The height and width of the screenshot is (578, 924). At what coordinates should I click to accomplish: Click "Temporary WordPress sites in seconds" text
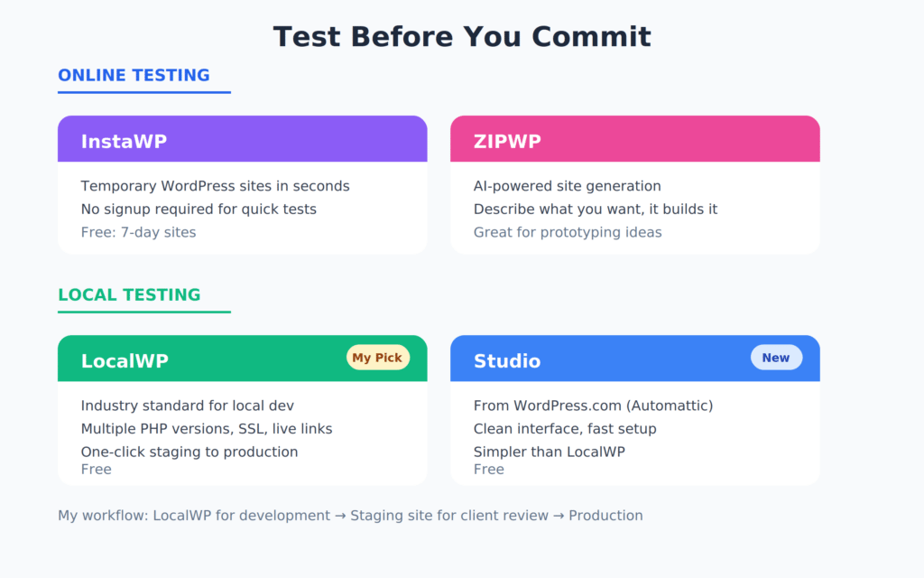[x=215, y=186]
